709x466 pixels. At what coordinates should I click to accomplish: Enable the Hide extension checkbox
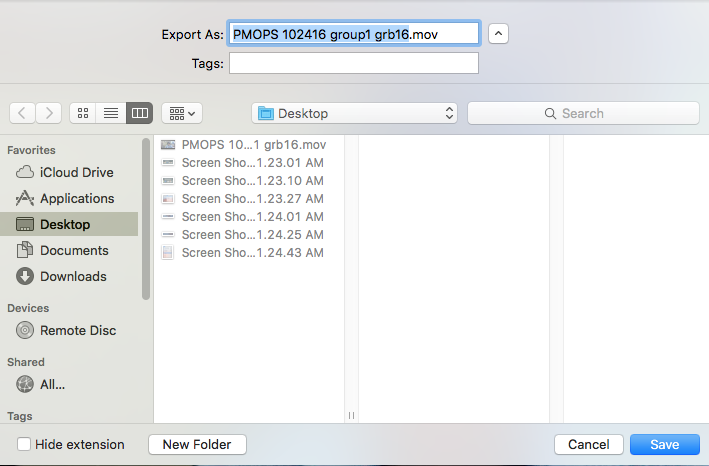[24, 444]
